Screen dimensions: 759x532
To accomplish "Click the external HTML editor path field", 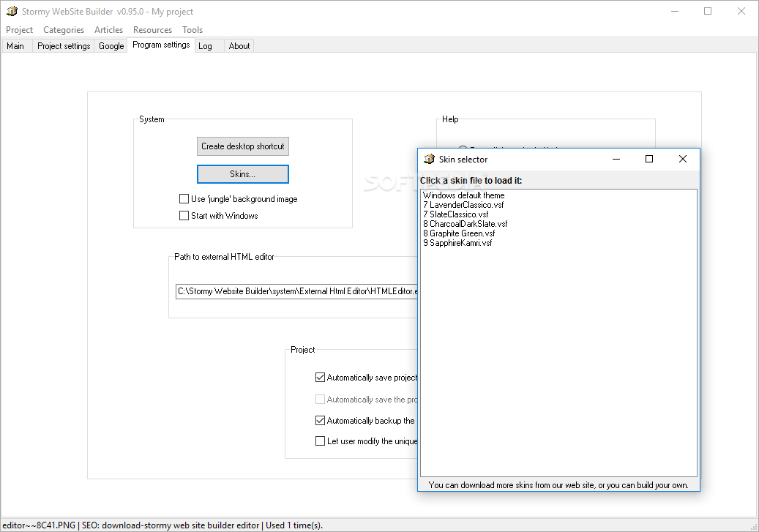I will [x=296, y=291].
